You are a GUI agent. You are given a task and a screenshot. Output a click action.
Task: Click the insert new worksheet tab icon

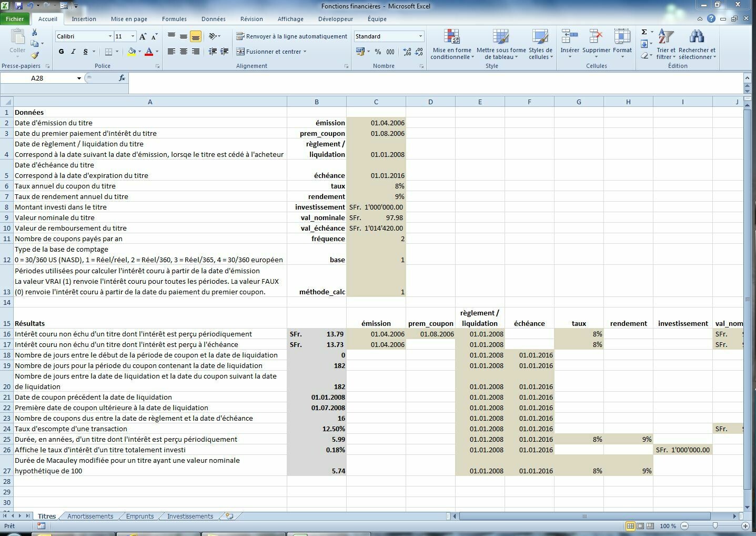pos(229,516)
